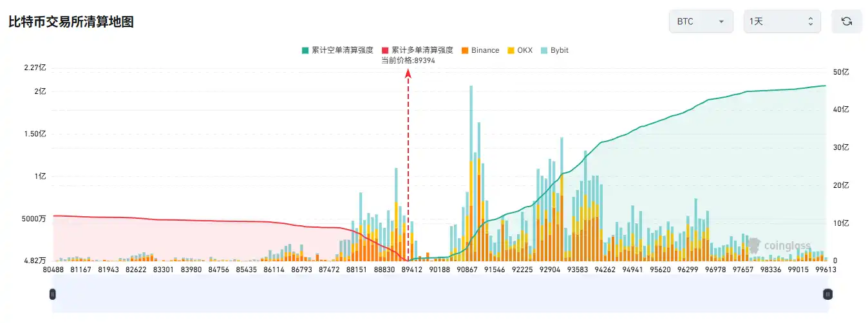
Task: Click x-axis label 89412
Action: pyautogui.click(x=412, y=271)
